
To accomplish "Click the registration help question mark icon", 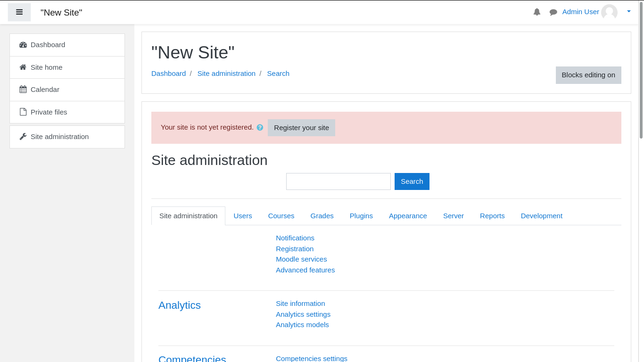I will [x=260, y=128].
